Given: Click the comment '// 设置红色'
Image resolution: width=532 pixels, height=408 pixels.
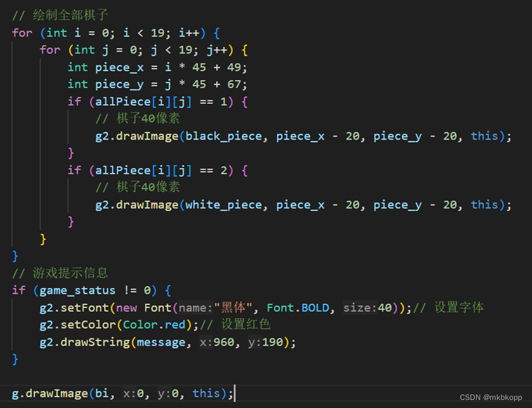Looking at the screenshot, I should (235, 325).
